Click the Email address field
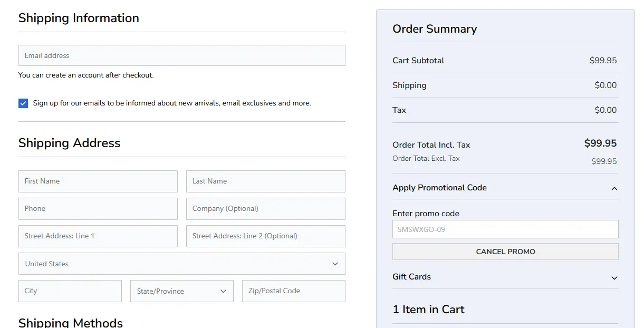This screenshot has width=644, height=328. point(181,55)
